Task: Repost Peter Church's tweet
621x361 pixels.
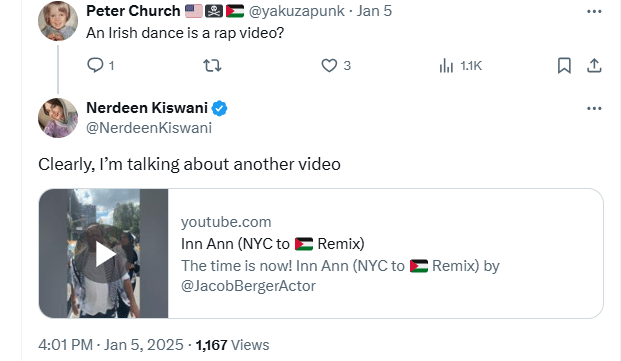Action: (212, 65)
